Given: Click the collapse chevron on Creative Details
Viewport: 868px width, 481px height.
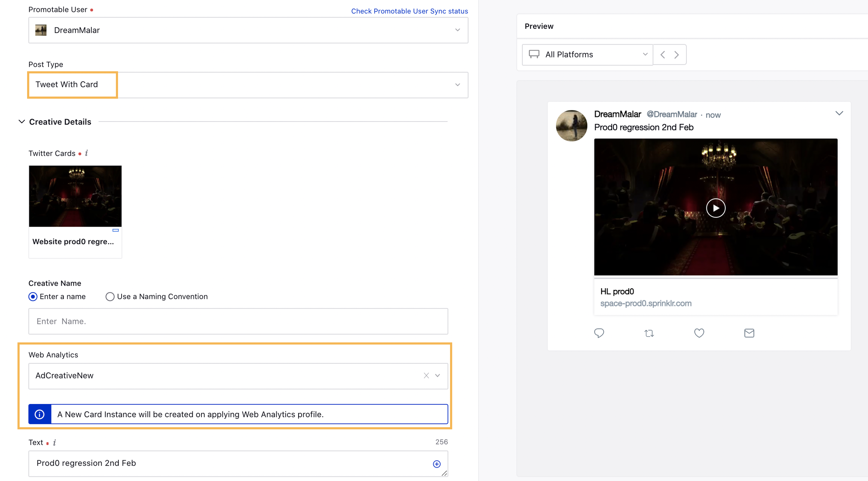Looking at the screenshot, I should coord(21,121).
